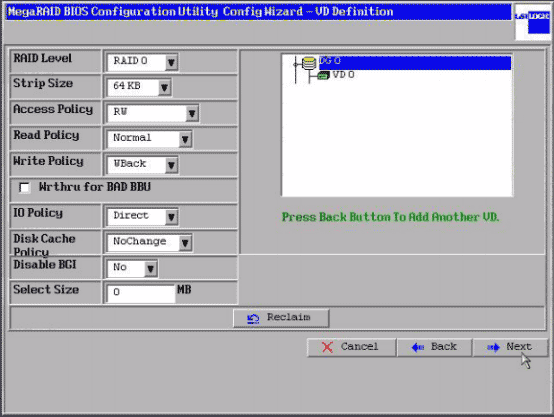Click the Disk Cache Policy label
The width and height of the screenshot is (554, 417).
pos(45,245)
